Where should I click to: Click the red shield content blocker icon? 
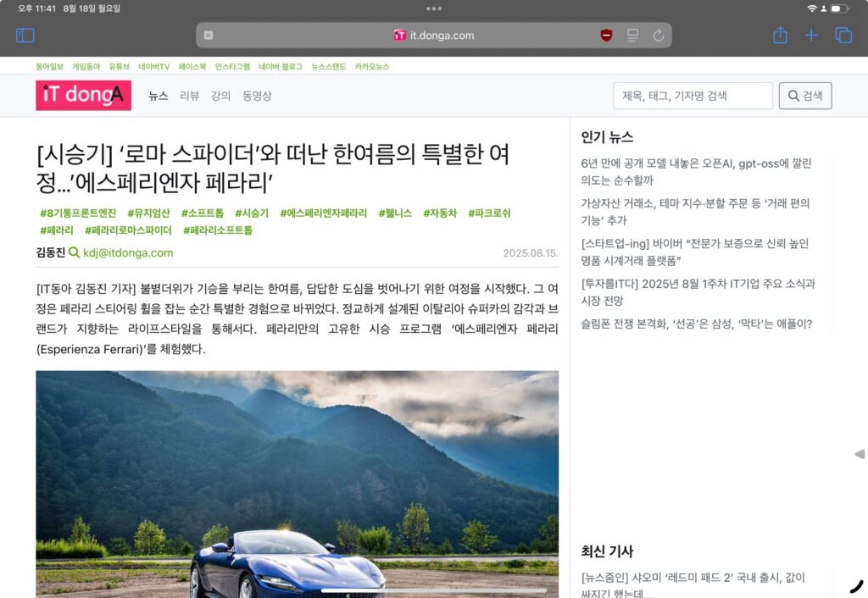click(x=606, y=36)
